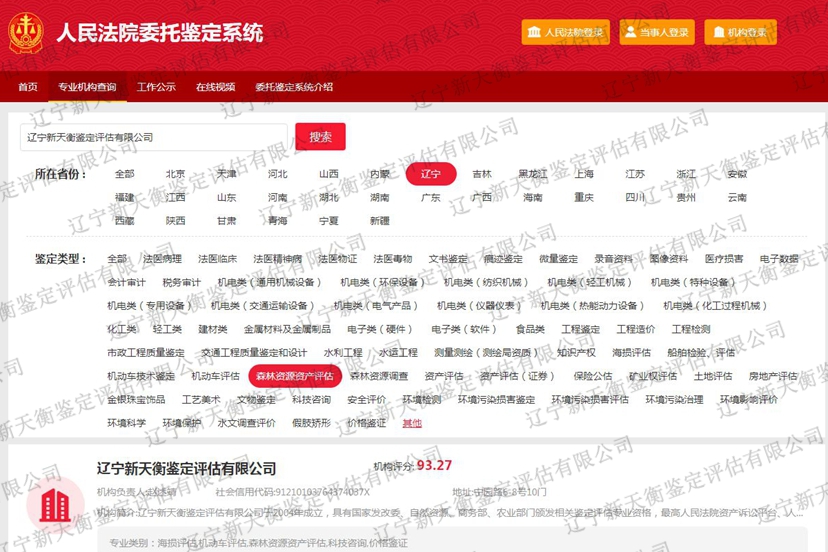Choose 税务审计 appraisal type
The height and width of the screenshot is (552, 828).
tap(182, 283)
